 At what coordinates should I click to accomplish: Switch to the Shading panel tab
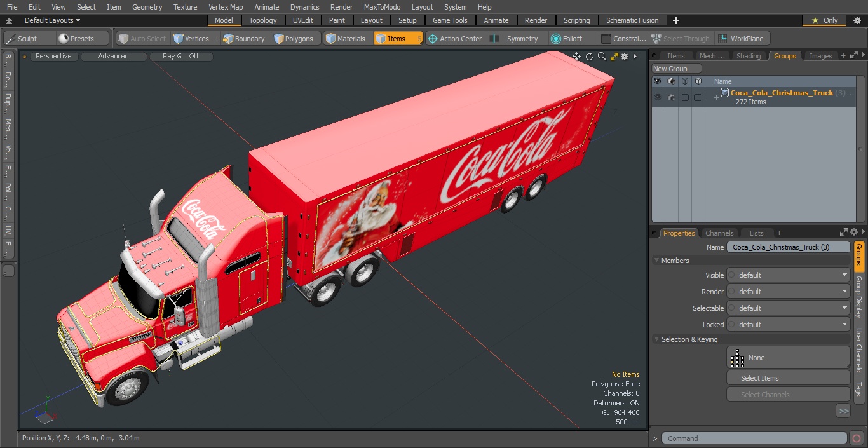[749, 56]
